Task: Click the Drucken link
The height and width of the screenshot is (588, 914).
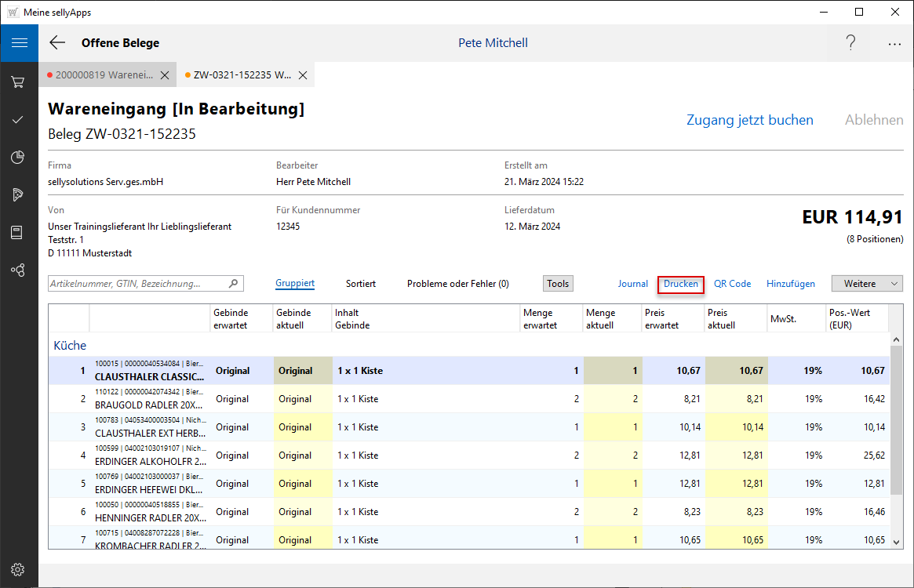Action: [680, 284]
